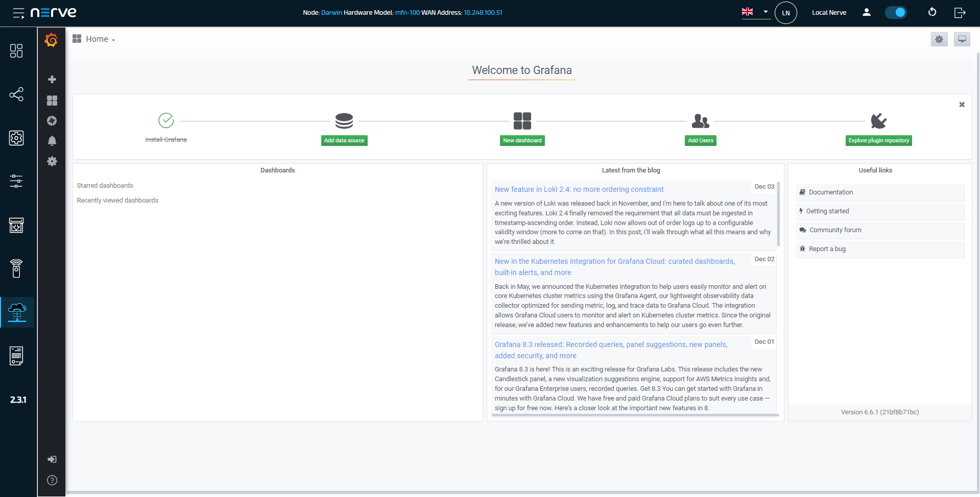
Task: Open the Grafana help question mark icon
Action: coord(52,480)
